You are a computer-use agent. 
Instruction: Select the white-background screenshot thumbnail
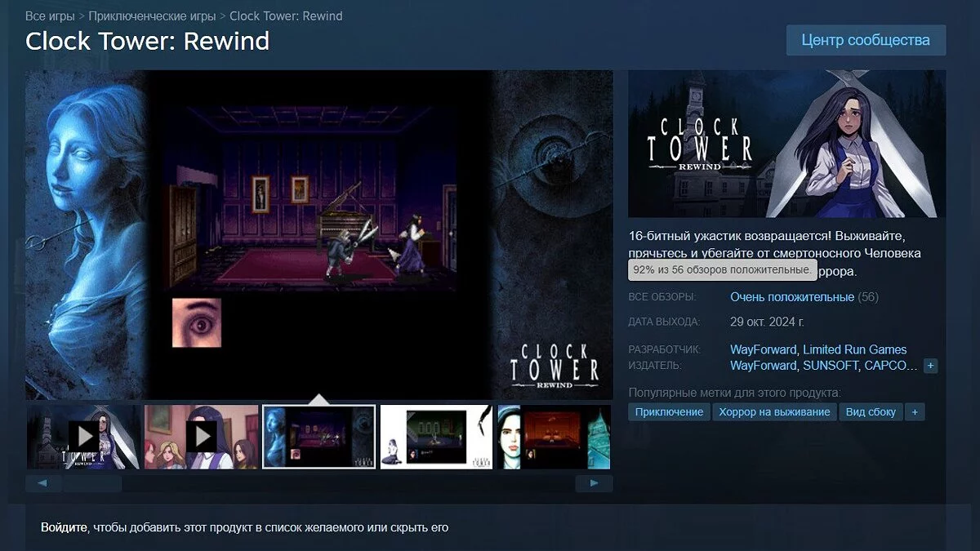436,437
